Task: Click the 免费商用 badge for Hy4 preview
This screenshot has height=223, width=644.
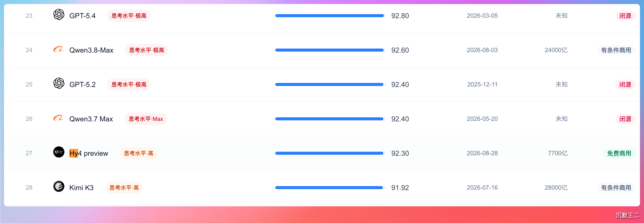Action: [x=619, y=153]
